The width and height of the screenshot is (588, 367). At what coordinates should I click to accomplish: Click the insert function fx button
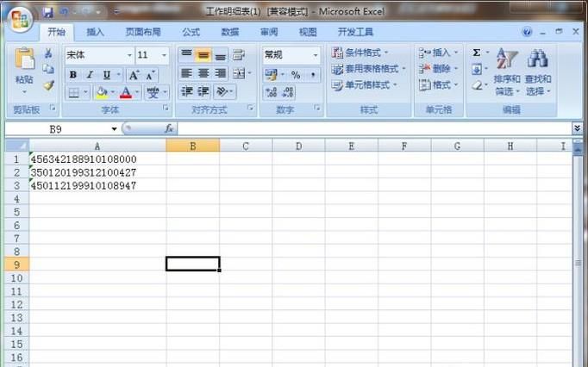point(169,128)
